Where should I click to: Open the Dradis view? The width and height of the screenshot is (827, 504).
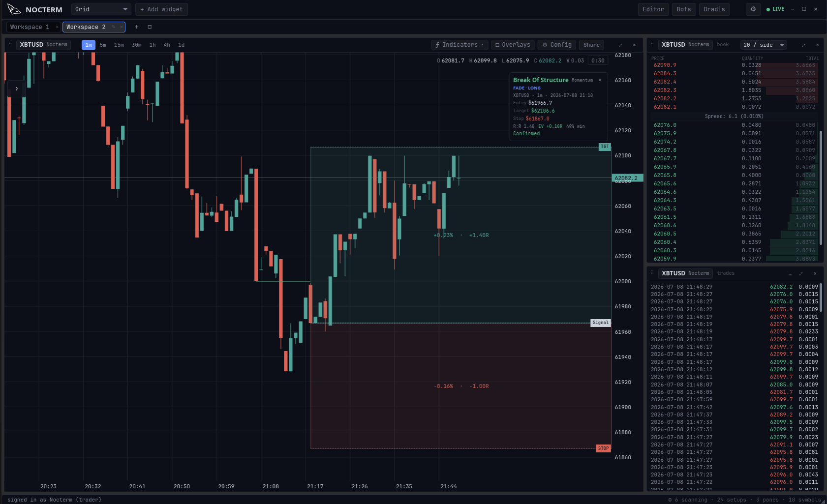(714, 9)
